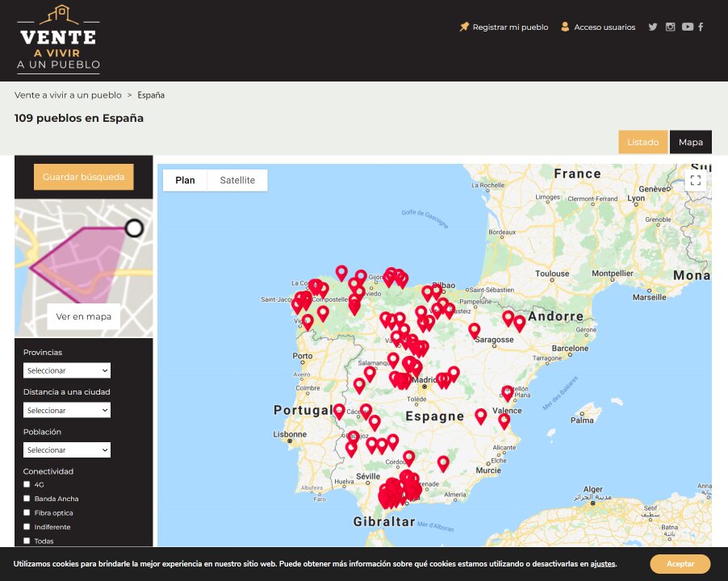Open the YouTube social icon
The image size is (728, 581).
coord(687,27)
